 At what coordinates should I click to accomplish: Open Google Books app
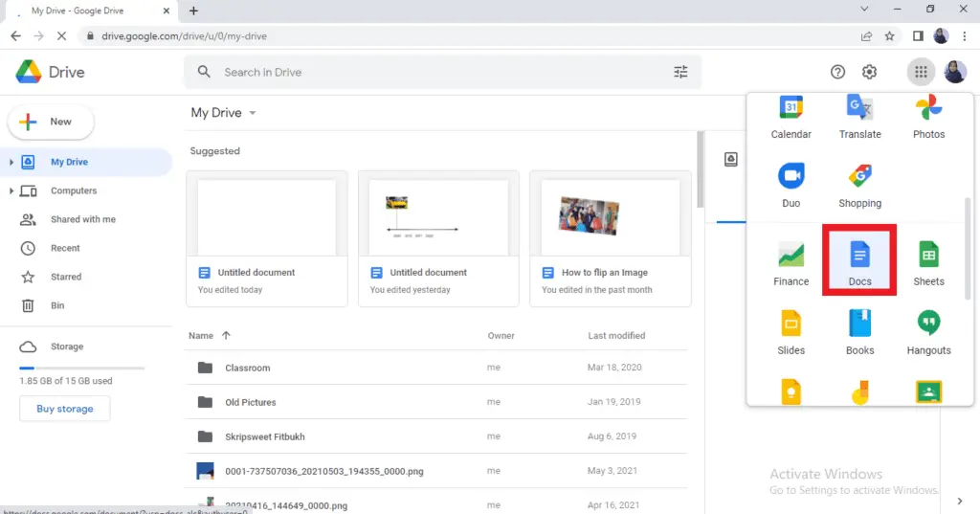859,332
